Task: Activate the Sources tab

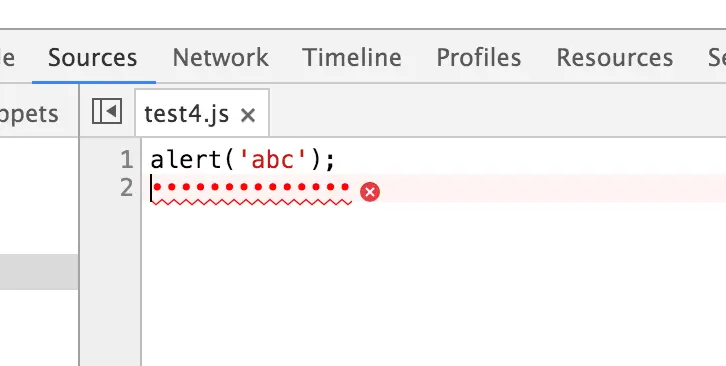Action: (x=93, y=57)
